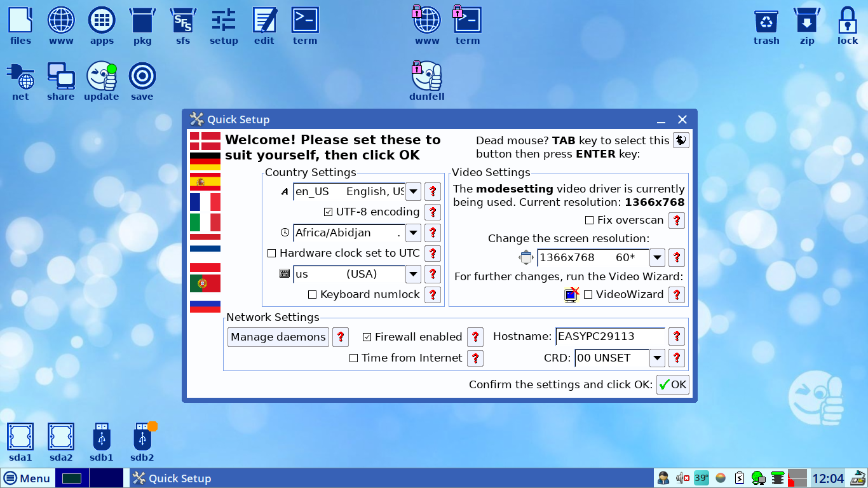
Task: Enable Keyboard numlock checkbox
Action: [x=312, y=295]
